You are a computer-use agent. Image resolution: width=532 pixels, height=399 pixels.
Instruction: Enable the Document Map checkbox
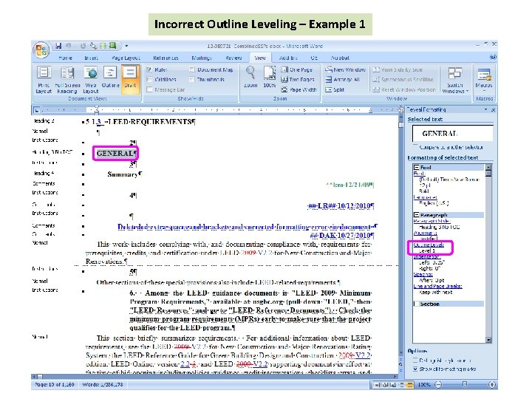(x=192, y=69)
